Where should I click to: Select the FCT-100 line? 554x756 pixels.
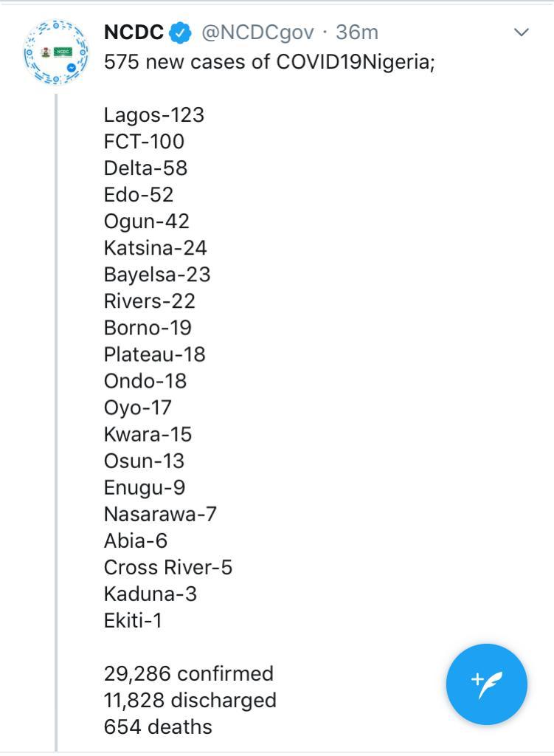144,142
